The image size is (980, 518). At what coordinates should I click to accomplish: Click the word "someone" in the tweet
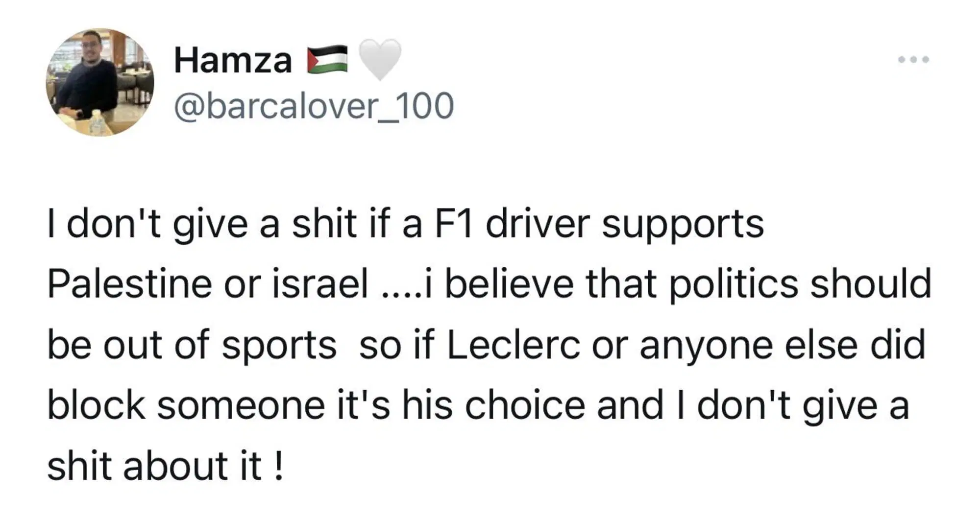point(241,405)
